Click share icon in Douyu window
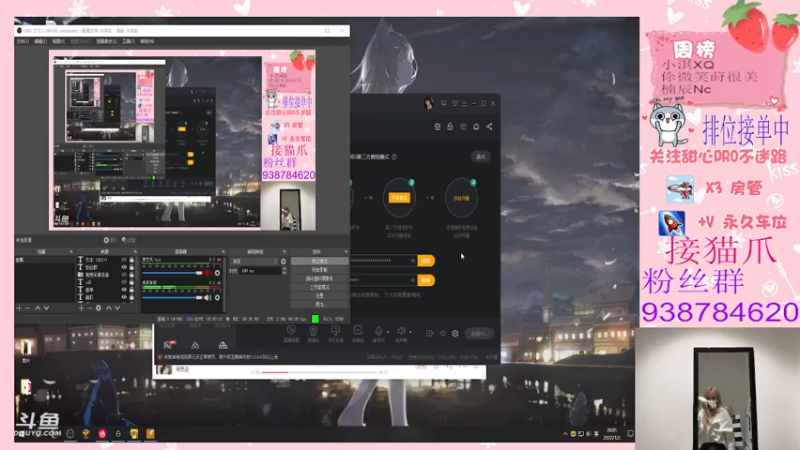This screenshot has width=800, height=450. coord(489,127)
